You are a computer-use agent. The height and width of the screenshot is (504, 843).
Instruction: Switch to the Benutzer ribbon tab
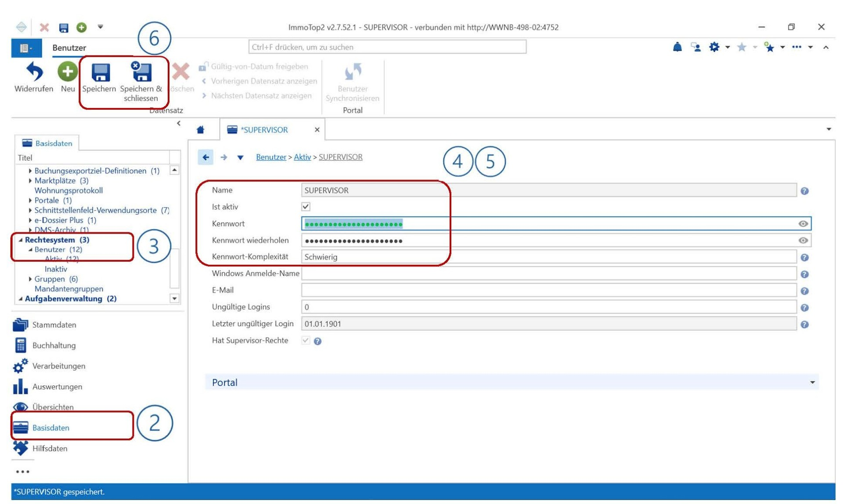coord(69,48)
